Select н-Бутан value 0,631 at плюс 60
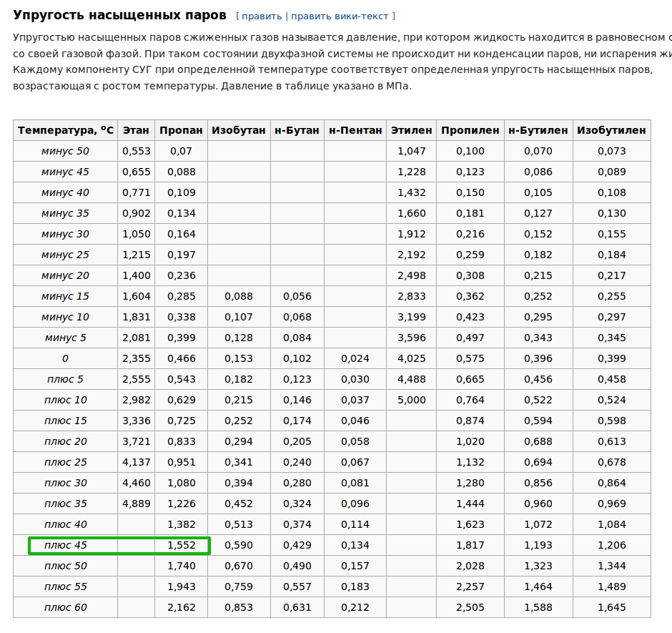Screen dimensions: 672x633 (297, 608)
